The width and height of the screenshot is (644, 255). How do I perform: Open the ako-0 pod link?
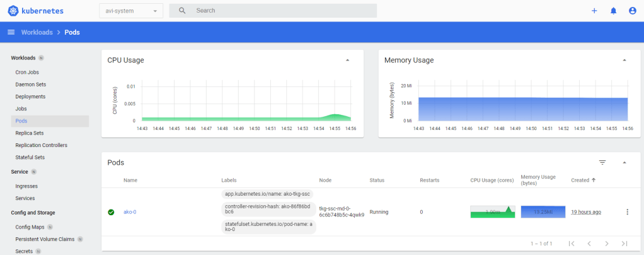coord(130,212)
